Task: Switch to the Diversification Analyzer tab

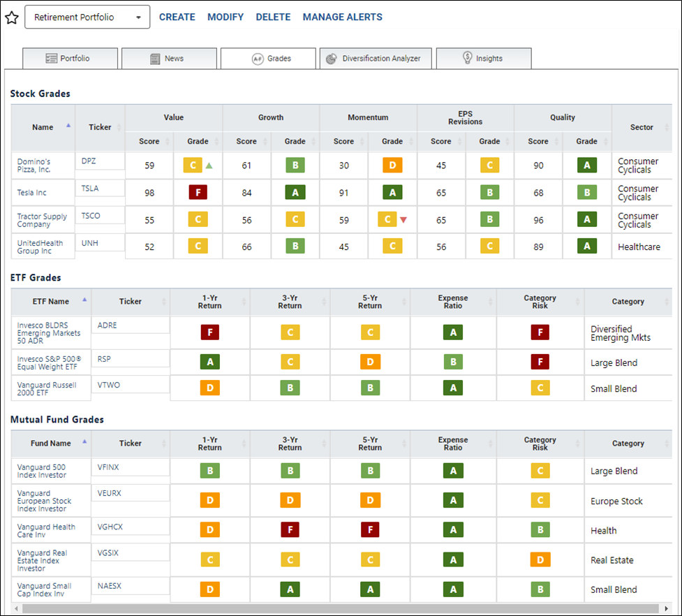Action: [x=376, y=58]
